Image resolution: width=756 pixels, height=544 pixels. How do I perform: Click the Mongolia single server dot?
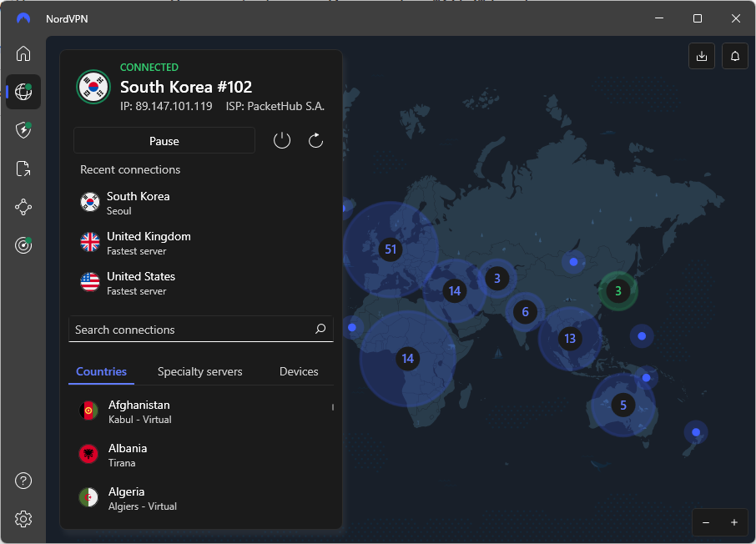click(573, 262)
